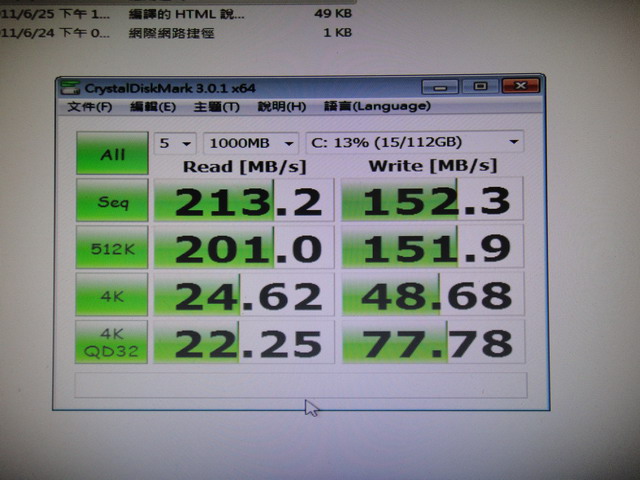Select the 512K read result 201.0
The image size is (640, 480).
(x=244, y=247)
